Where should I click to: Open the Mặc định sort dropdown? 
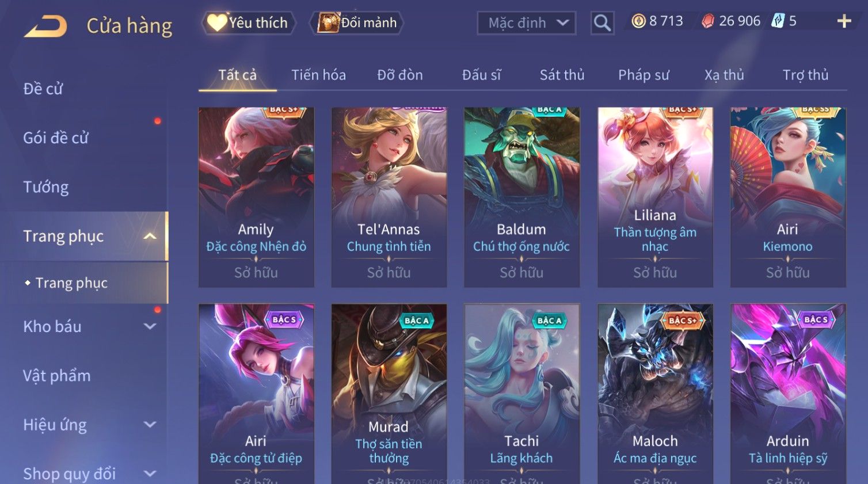pos(527,23)
